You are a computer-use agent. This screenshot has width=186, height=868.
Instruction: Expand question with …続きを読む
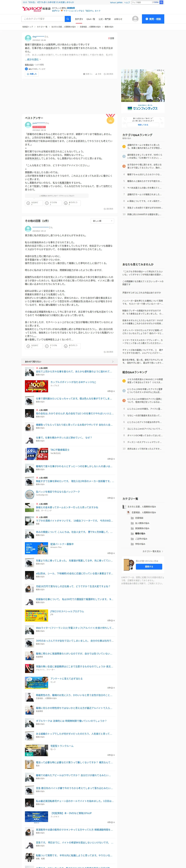(33, 59)
